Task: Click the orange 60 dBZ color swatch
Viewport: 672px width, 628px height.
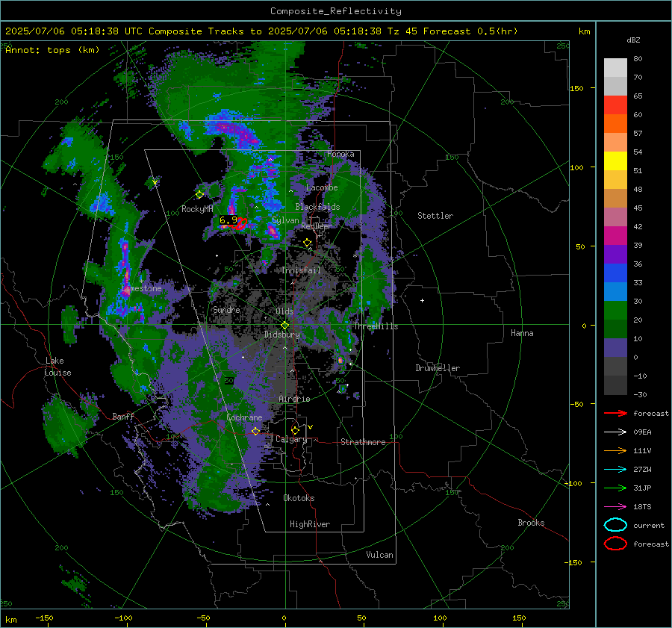Action: [x=615, y=123]
